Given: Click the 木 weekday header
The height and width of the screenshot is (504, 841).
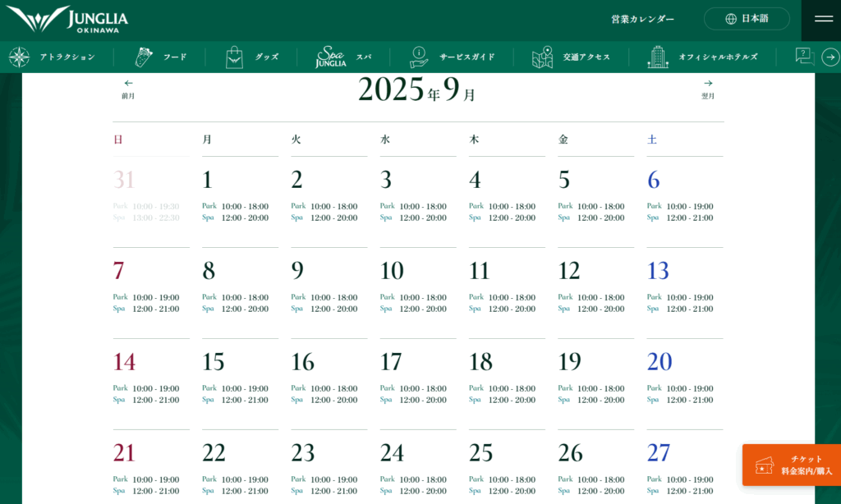Looking at the screenshot, I should pos(474,140).
